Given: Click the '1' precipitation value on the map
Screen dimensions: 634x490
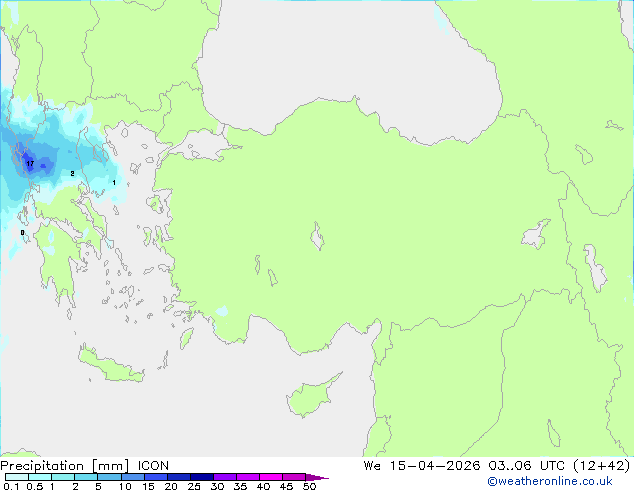Looking at the screenshot, I should 114,183.
